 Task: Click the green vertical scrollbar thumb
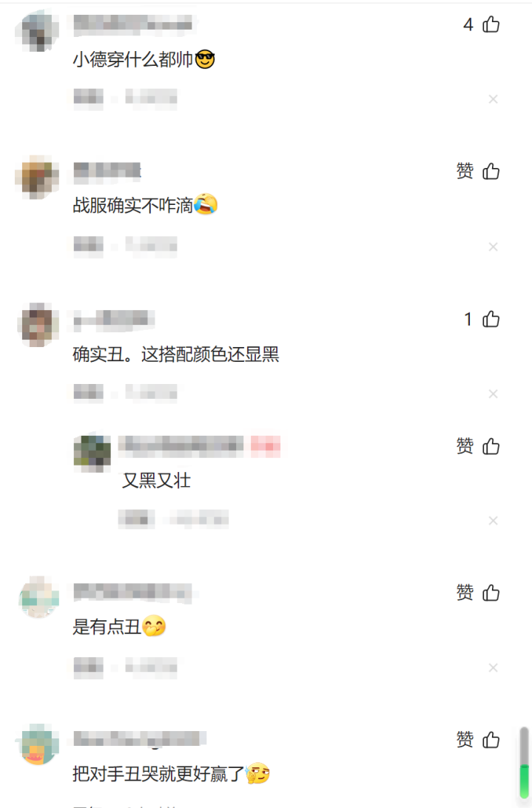click(x=525, y=782)
